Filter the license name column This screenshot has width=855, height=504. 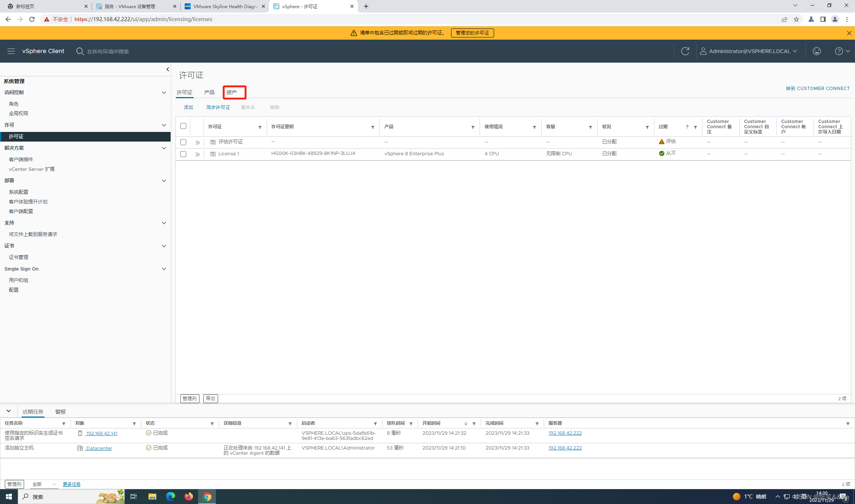coord(260,127)
